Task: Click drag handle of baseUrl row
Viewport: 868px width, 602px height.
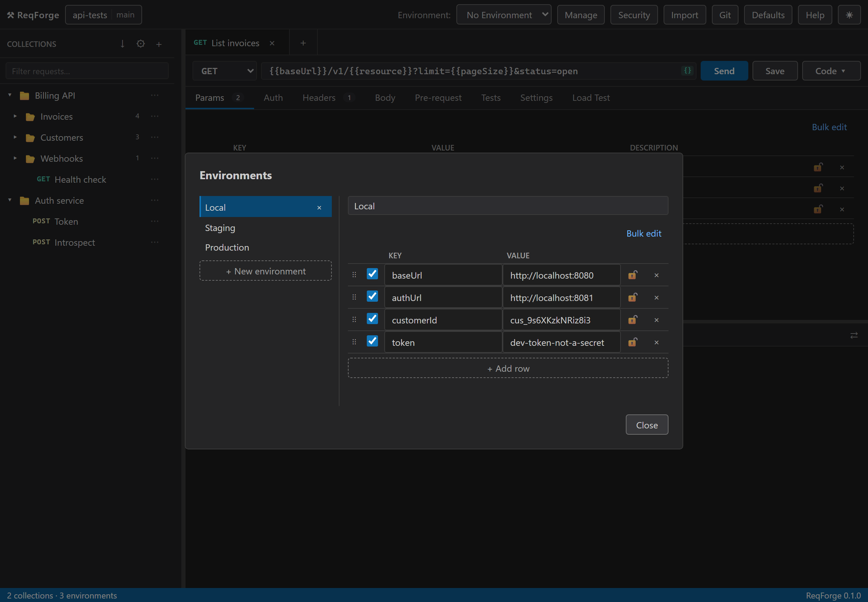Action: (354, 275)
